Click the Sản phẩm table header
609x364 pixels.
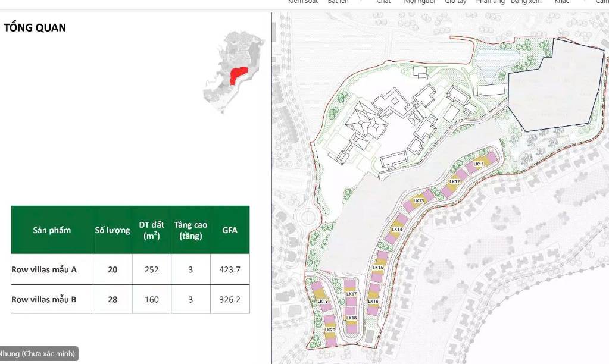tap(52, 230)
